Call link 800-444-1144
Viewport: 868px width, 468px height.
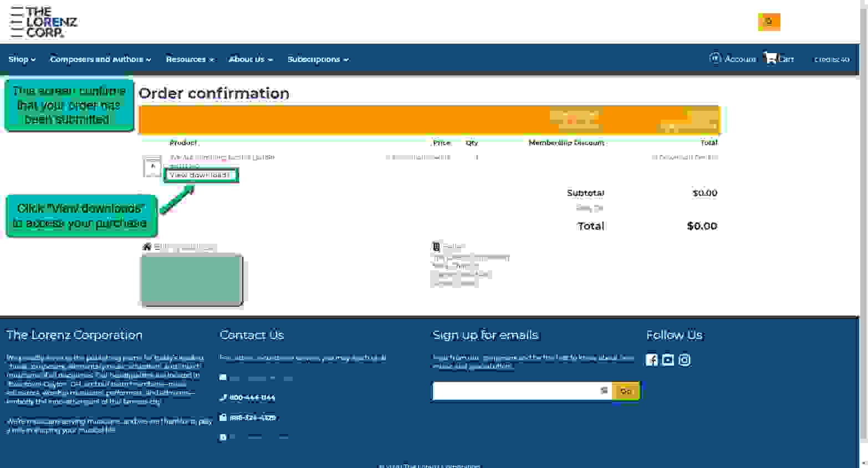pyautogui.click(x=252, y=398)
